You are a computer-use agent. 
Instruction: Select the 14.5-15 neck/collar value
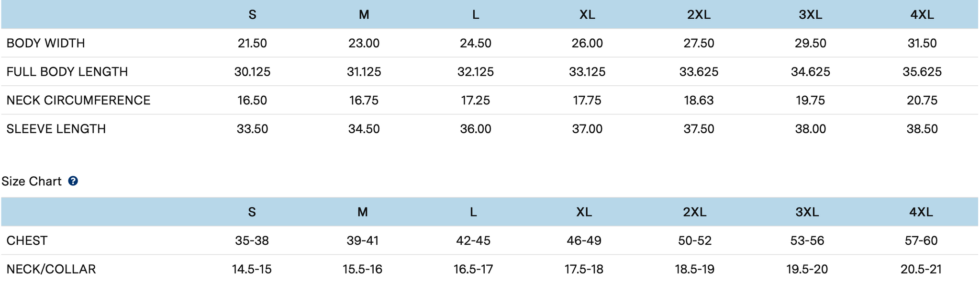(x=252, y=269)
